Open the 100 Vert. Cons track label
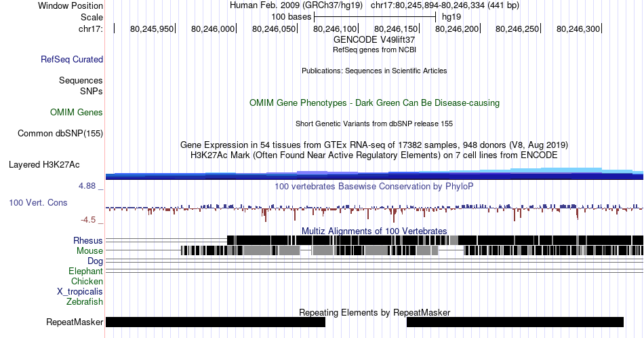644x338 pixels. coord(38,202)
